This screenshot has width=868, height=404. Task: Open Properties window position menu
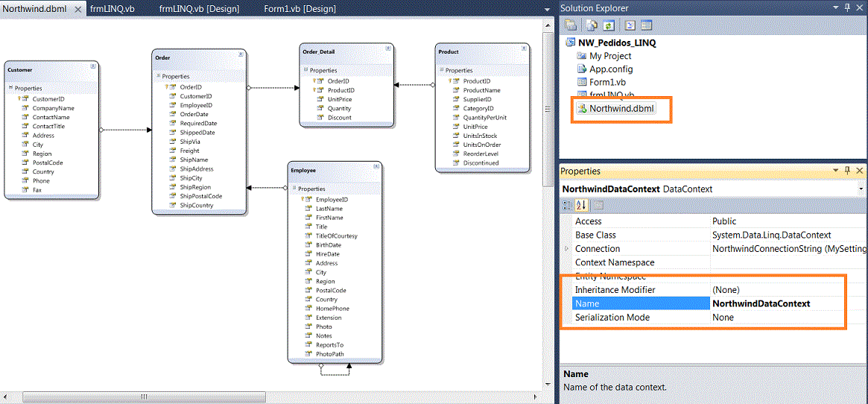pos(836,171)
